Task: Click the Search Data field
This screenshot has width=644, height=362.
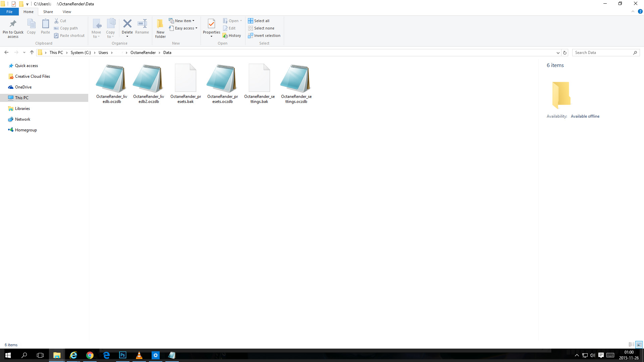Action: click(x=602, y=53)
